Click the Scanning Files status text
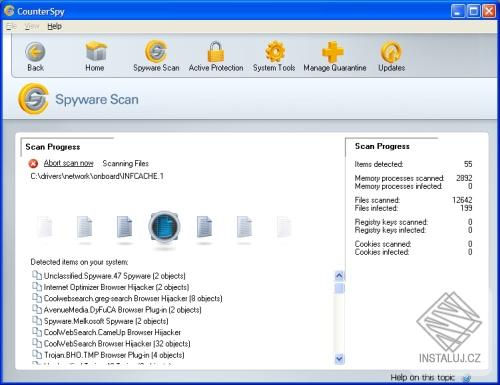Viewport: 500px width, 385px height. click(126, 163)
